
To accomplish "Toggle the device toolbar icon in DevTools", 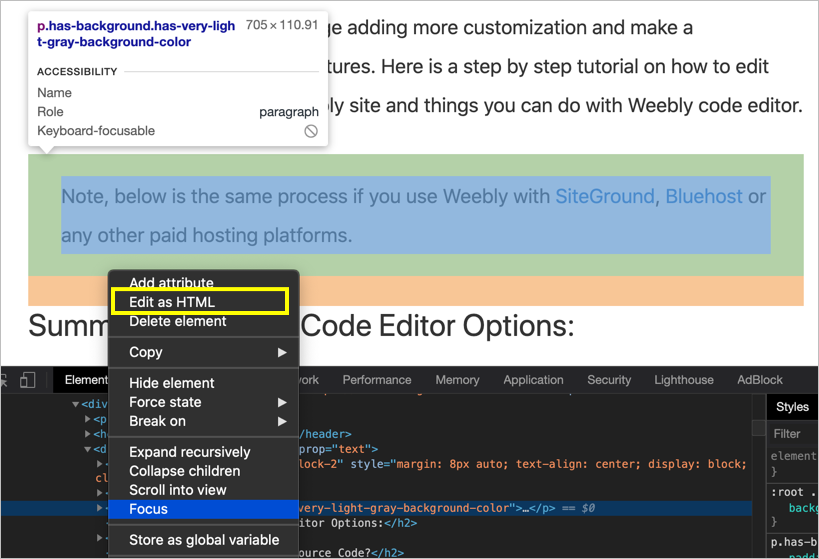I will (x=28, y=380).
